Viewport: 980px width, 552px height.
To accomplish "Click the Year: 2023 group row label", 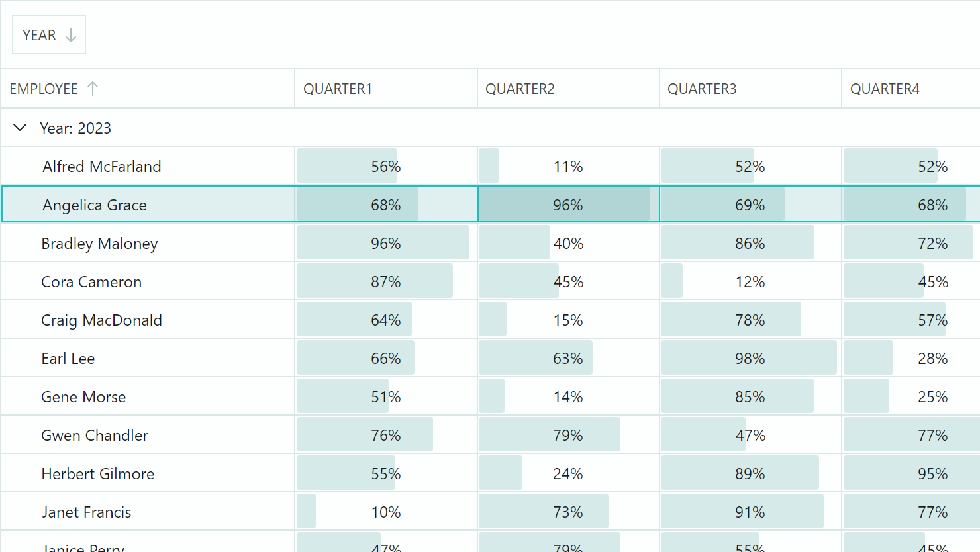I will click(x=75, y=128).
